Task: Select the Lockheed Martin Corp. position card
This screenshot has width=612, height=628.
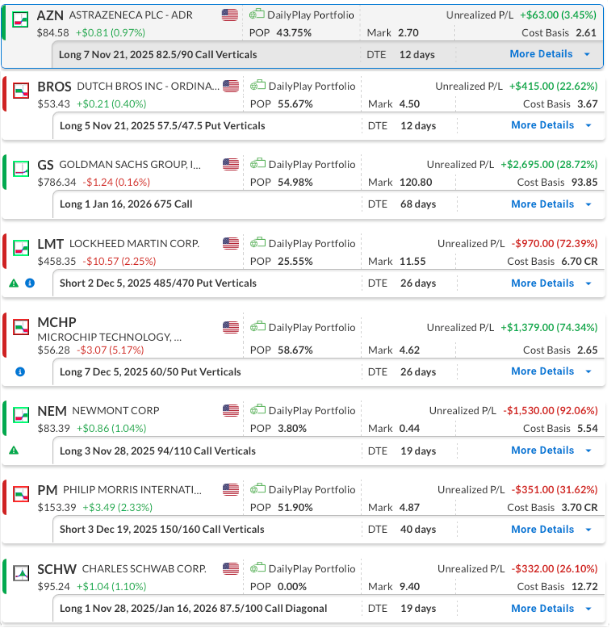Action: pyautogui.click(x=300, y=255)
